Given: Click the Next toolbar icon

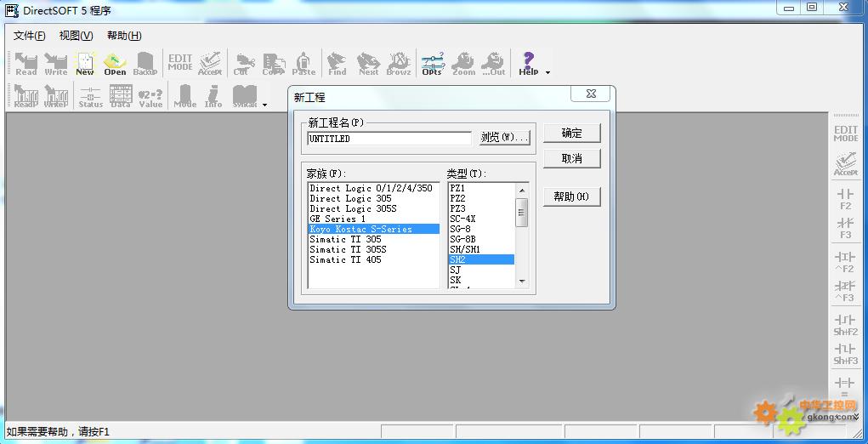Looking at the screenshot, I should 368,64.
